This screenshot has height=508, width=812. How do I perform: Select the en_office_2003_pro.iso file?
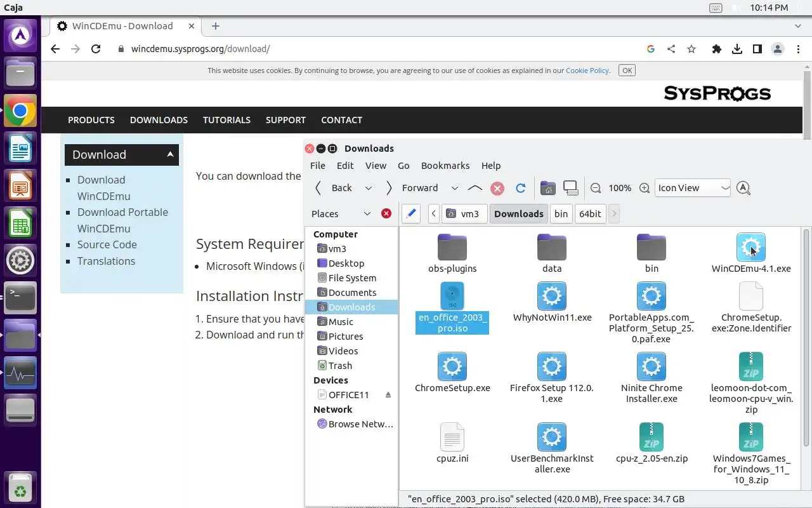click(452, 308)
